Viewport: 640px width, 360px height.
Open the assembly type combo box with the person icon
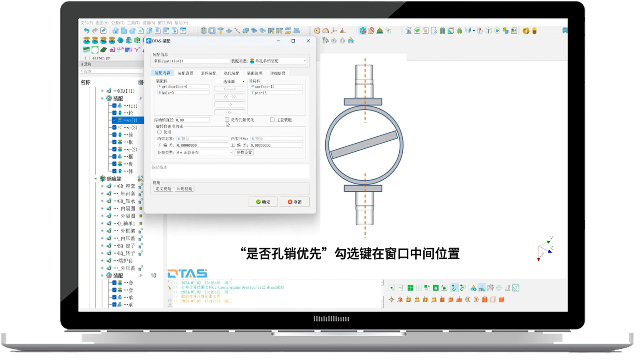pos(278,61)
